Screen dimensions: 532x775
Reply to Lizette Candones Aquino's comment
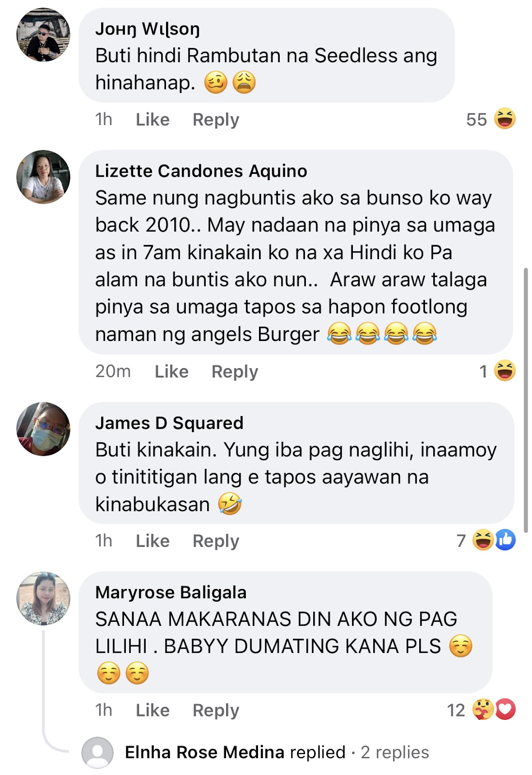(235, 372)
